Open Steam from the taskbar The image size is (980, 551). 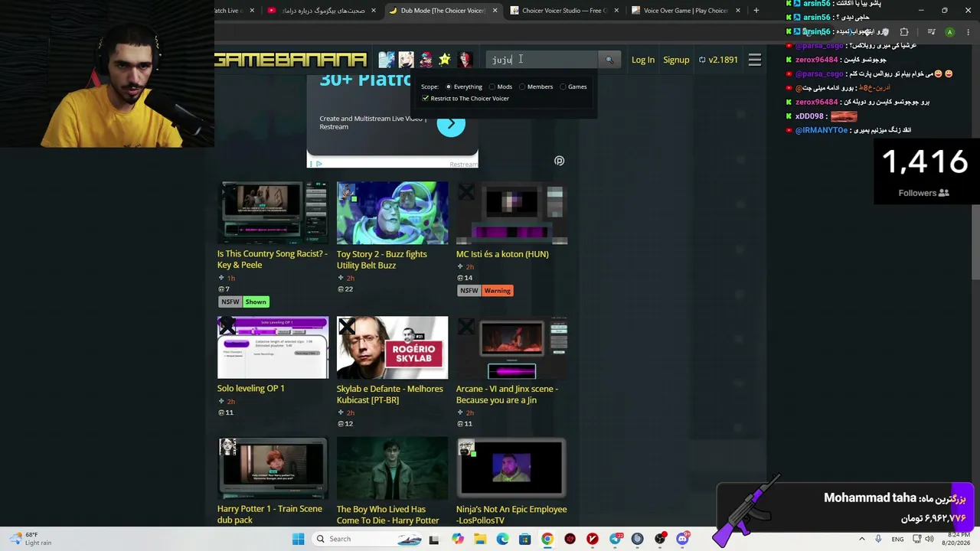(x=638, y=539)
